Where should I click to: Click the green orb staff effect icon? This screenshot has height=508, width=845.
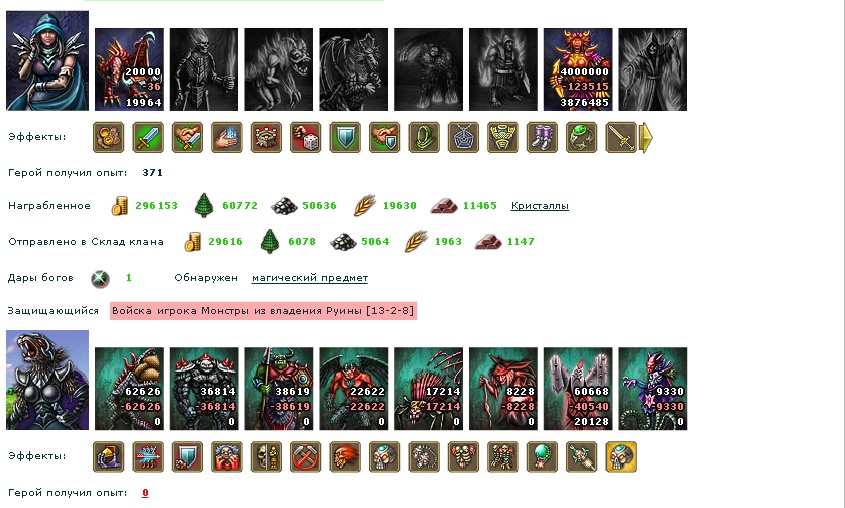point(542,457)
